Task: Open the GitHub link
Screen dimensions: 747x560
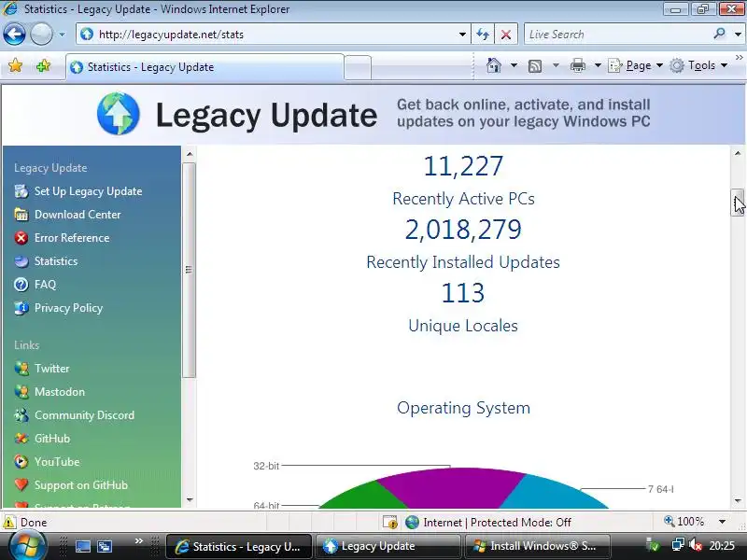Action: pos(52,438)
